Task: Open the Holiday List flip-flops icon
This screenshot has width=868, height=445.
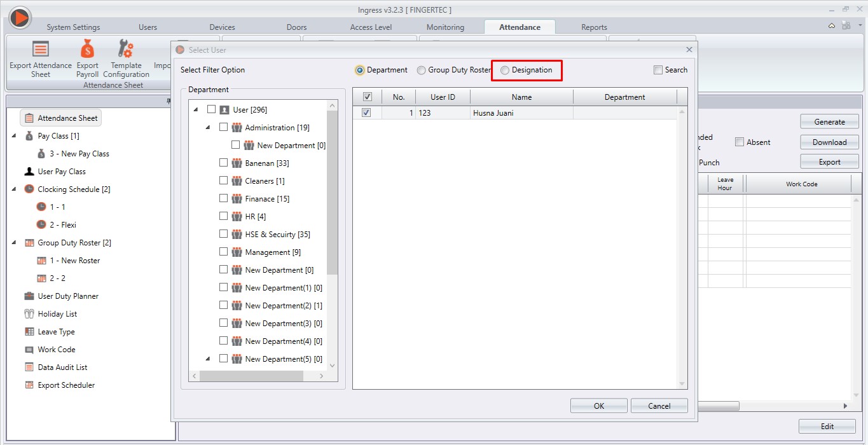Action: [x=29, y=314]
